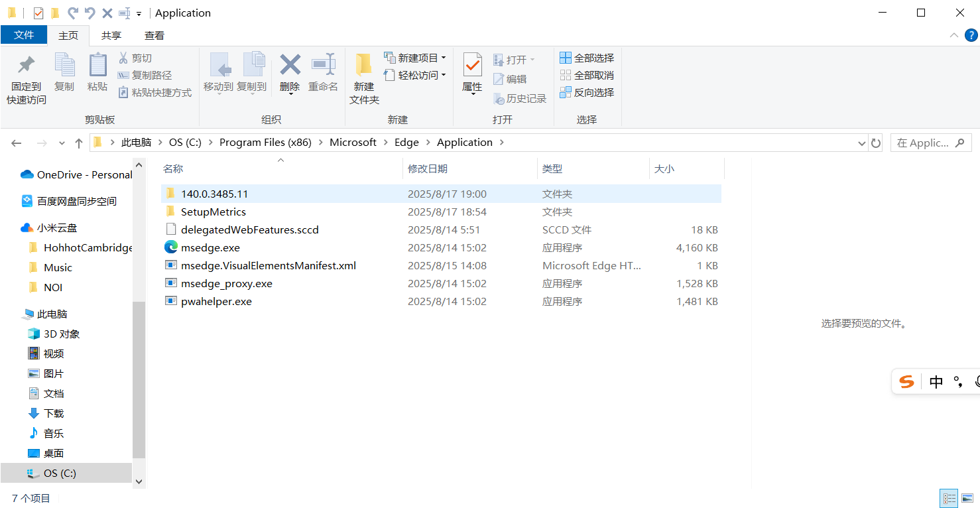Click the 历史记录 history button
The height and width of the screenshot is (508, 980).
tap(520, 99)
